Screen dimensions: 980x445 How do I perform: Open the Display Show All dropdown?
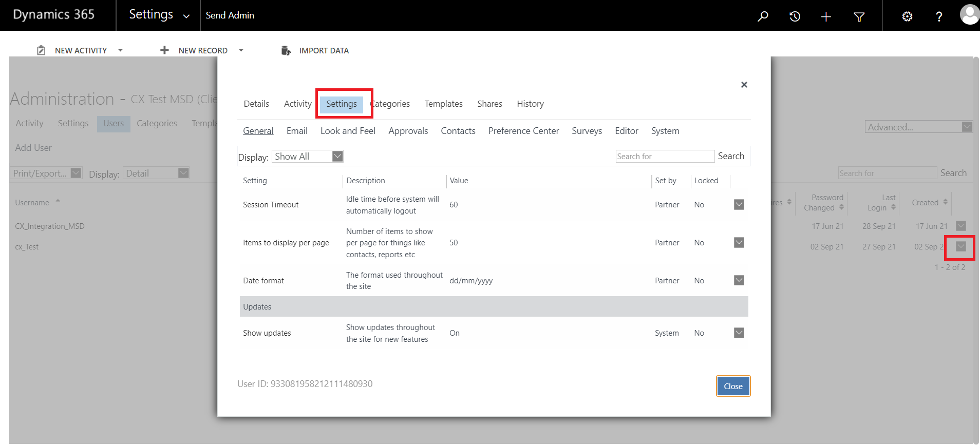(307, 156)
